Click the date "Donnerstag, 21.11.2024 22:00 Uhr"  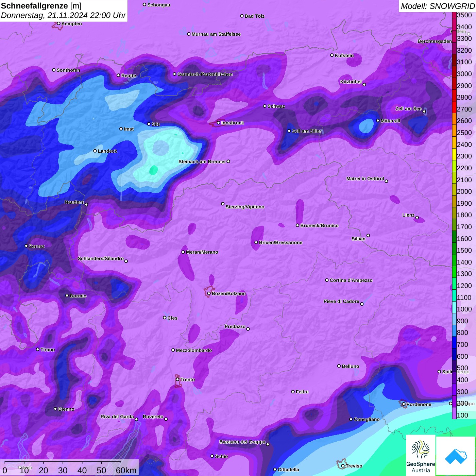(63, 15)
